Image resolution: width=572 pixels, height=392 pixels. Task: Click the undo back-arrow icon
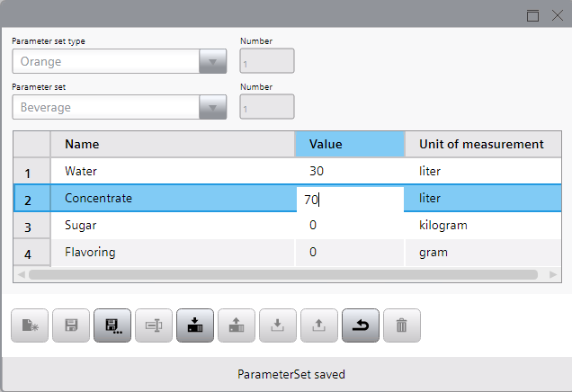361,325
